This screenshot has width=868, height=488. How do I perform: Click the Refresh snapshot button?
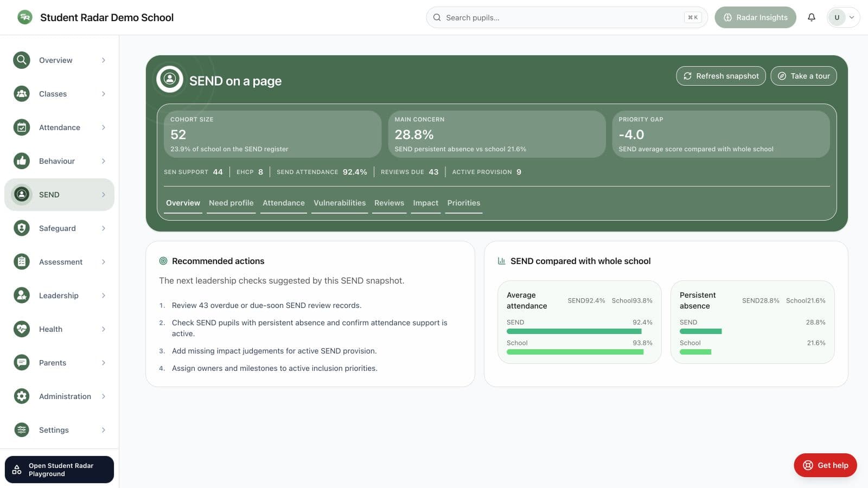721,76
